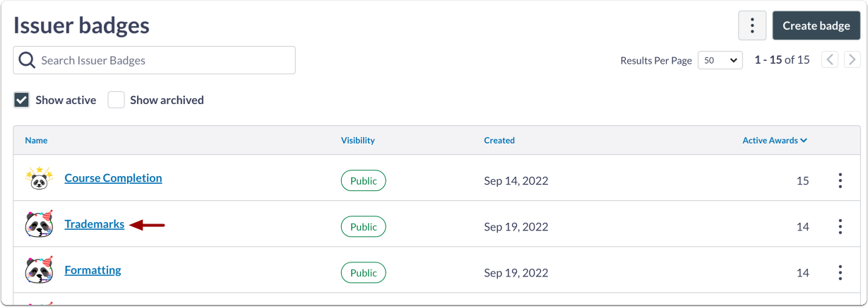Sort by the Name column header
Screen dimensions: 868x307
tap(36, 140)
